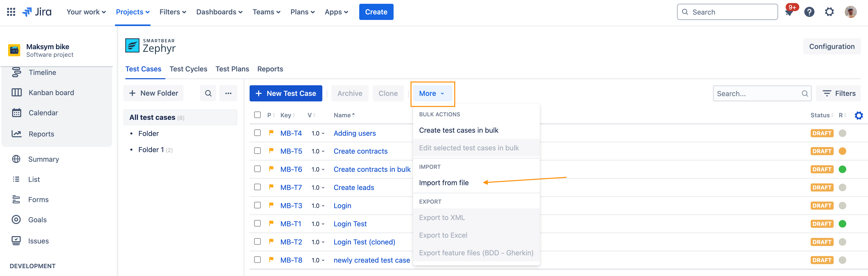Open Jira settings gear in top bar
Screen dimensions: 868x276
click(829, 12)
